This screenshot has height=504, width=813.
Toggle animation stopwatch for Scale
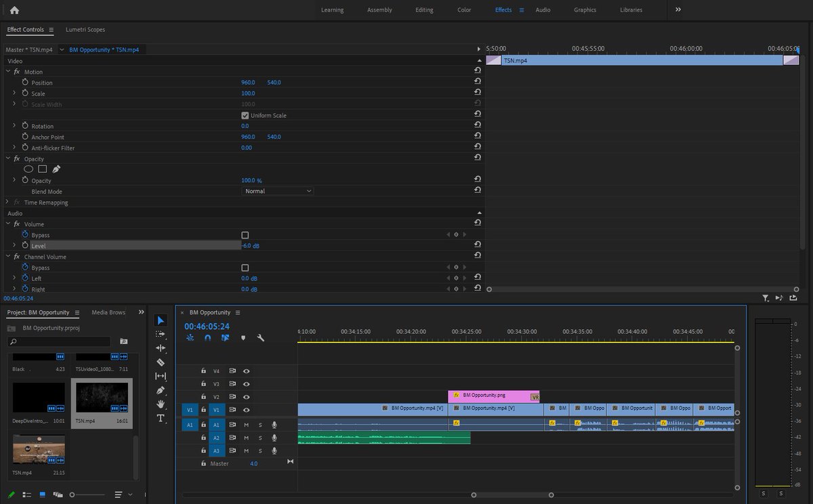pyautogui.click(x=25, y=93)
